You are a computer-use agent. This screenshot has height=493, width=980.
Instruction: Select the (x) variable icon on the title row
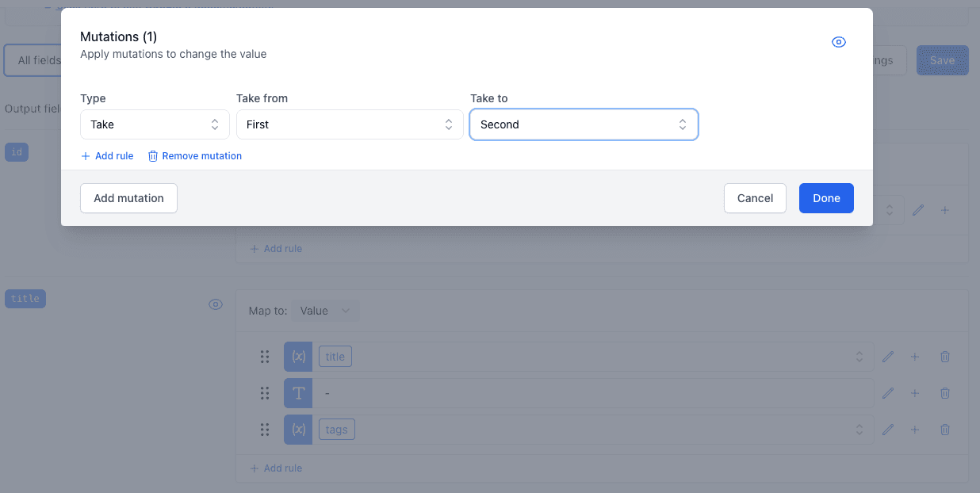298,356
